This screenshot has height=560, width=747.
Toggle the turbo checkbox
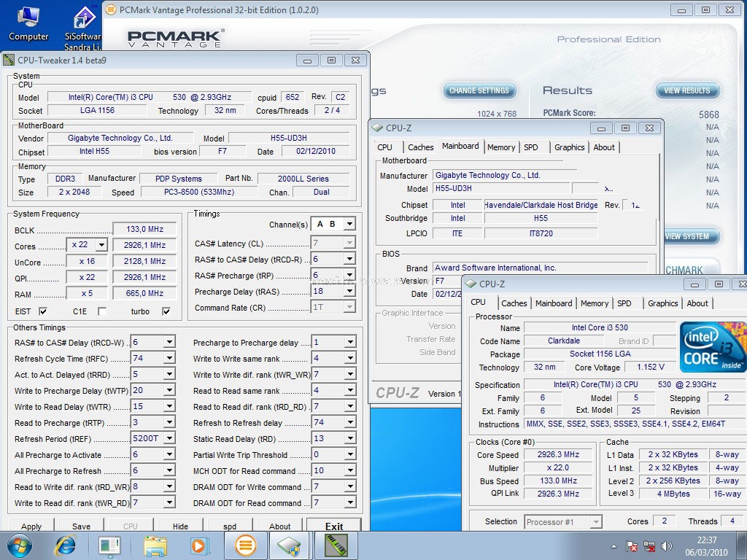pyautogui.click(x=166, y=311)
